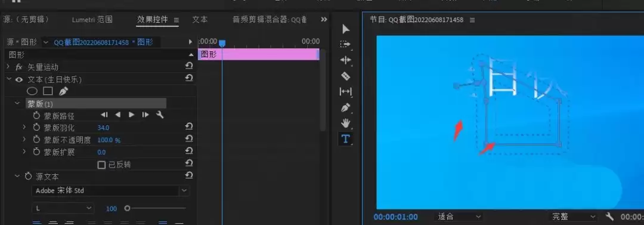Expand the 矢量运动 section
This screenshot has width=644, height=225.
8,67
